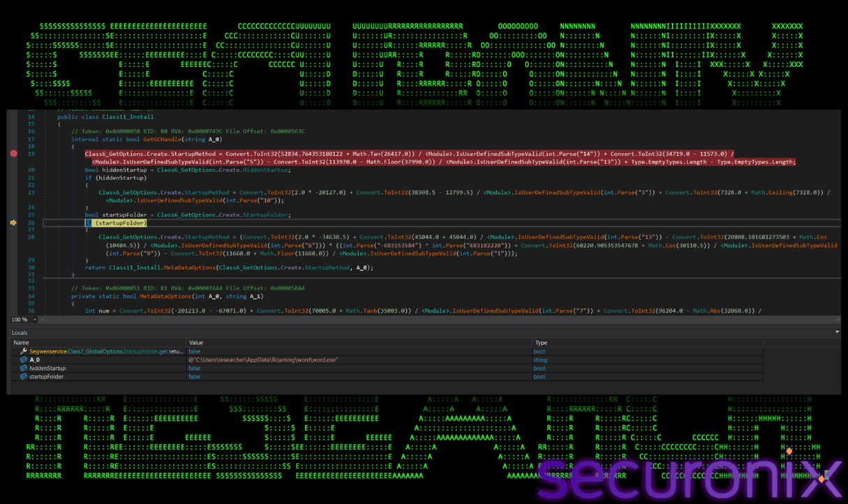This screenshot has width=848, height=504.
Task: Click the variable icon beside hiddenStartup
Action: (x=24, y=369)
